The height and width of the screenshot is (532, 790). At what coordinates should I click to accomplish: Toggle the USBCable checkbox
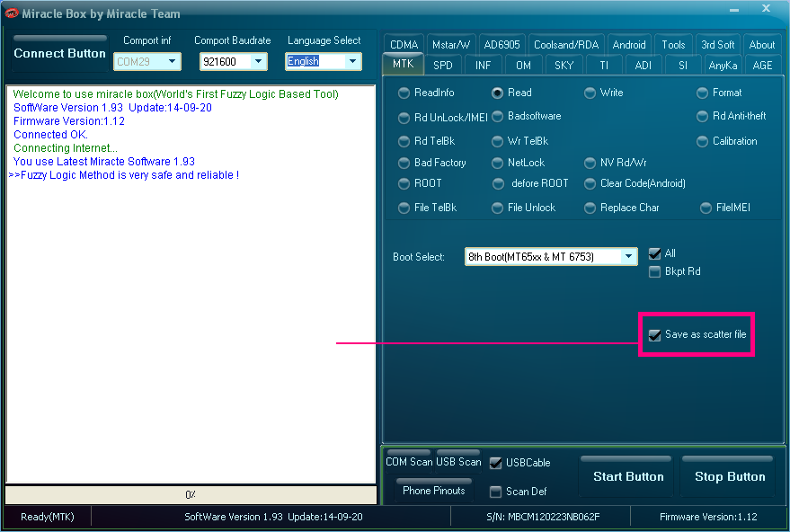click(496, 464)
